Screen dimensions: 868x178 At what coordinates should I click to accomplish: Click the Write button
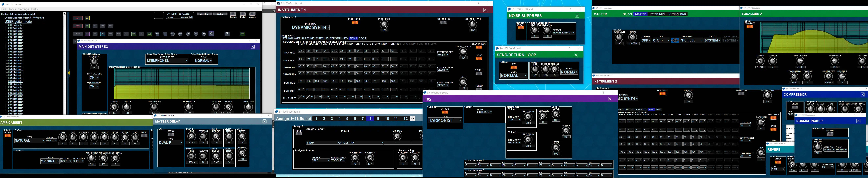coord(220,14)
